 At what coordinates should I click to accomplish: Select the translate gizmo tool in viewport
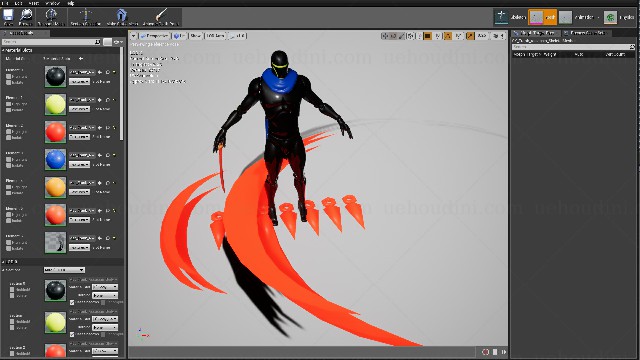(384, 36)
